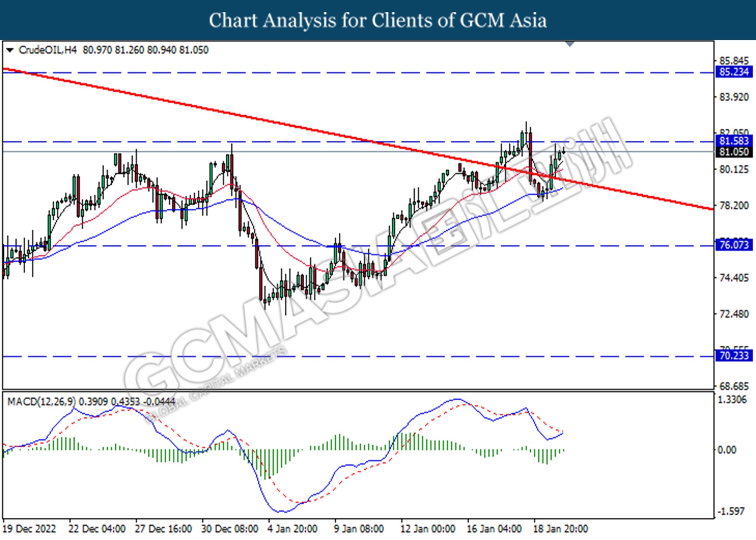Click the chart shift triangle marker
Screen dimensions: 756x540
(x=570, y=44)
